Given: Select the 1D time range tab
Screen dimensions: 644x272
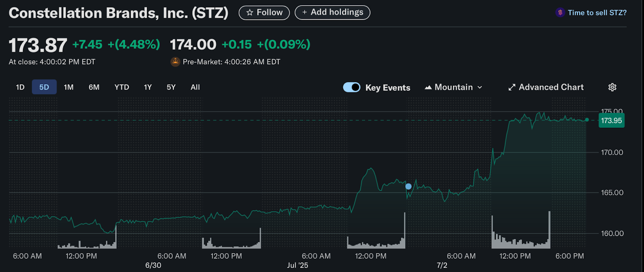Looking at the screenshot, I should (x=20, y=87).
